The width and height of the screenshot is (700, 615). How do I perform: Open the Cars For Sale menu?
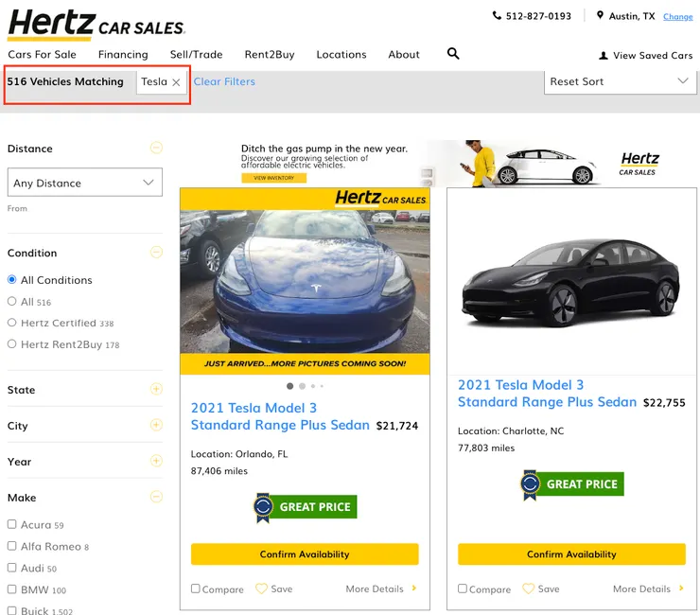(42, 55)
